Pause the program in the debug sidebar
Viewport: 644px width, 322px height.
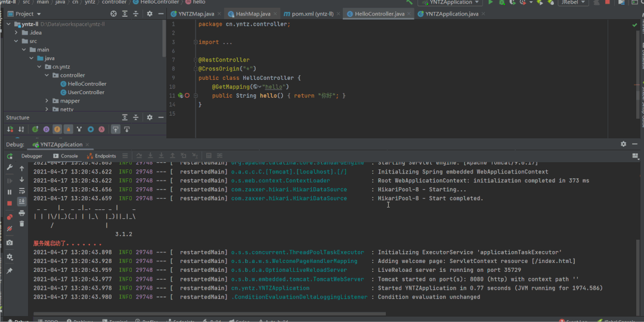[10, 192]
